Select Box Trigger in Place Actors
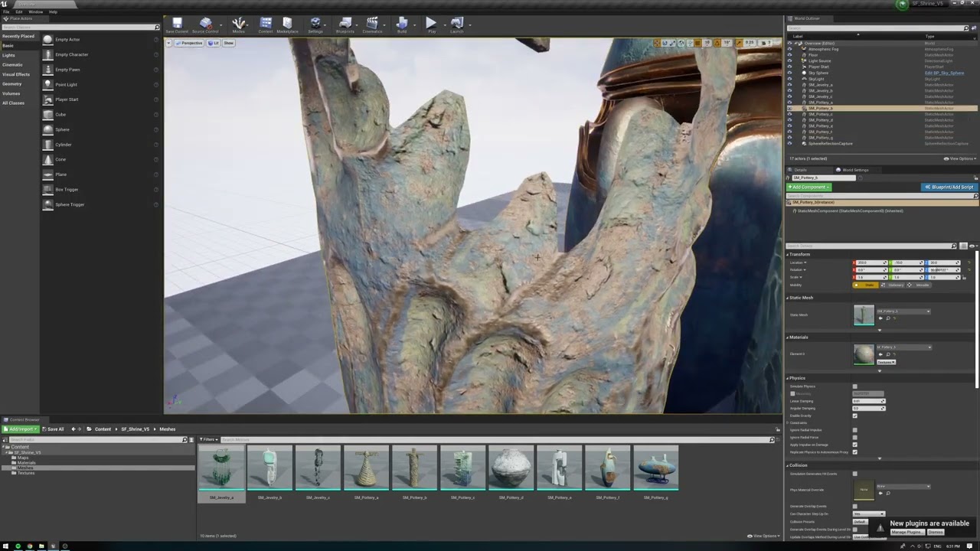This screenshot has height=551, width=980. [100, 189]
